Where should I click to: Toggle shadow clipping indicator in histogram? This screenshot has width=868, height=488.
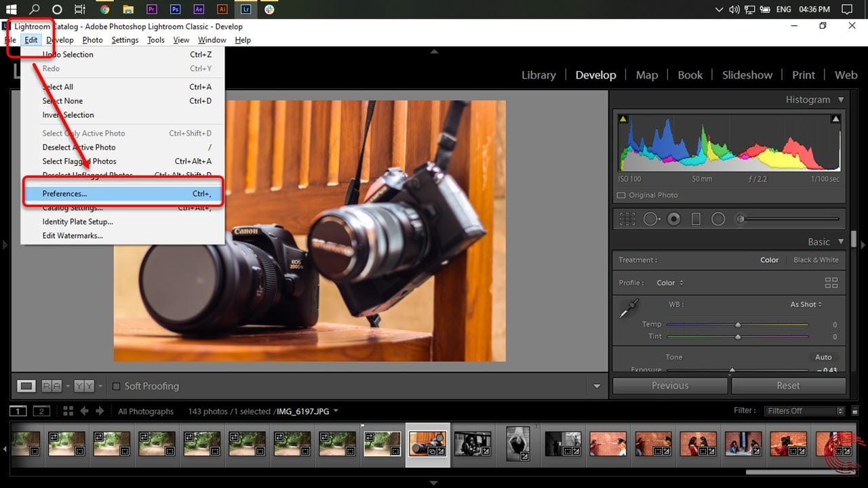[623, 119]
